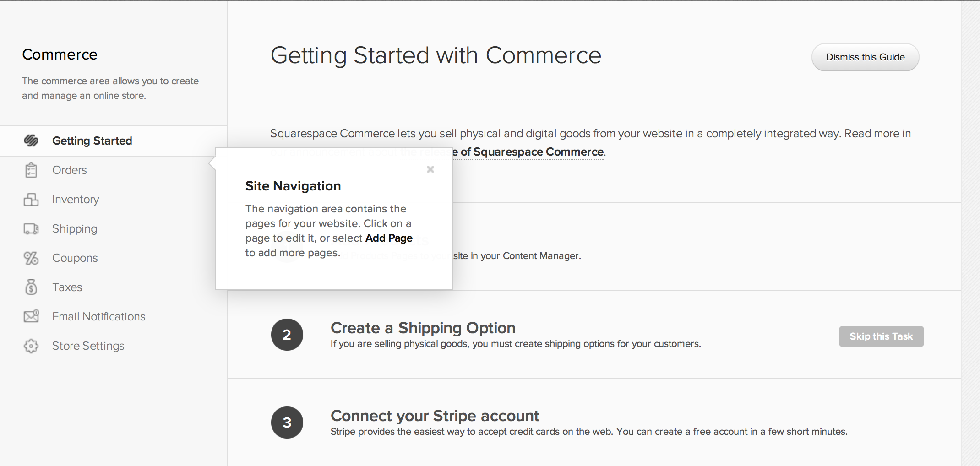This screenshot has height=466, width=980.
Task: Close the Site Navigation tooltip
Action: 430,169
